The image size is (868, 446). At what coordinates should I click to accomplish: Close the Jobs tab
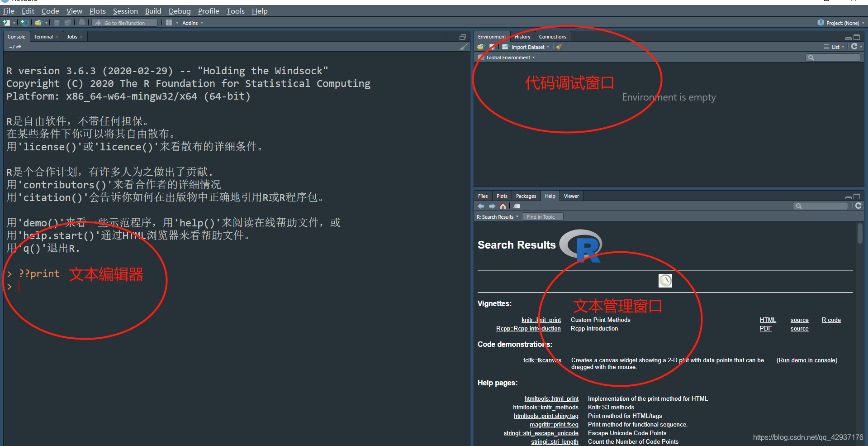(81, 37)
